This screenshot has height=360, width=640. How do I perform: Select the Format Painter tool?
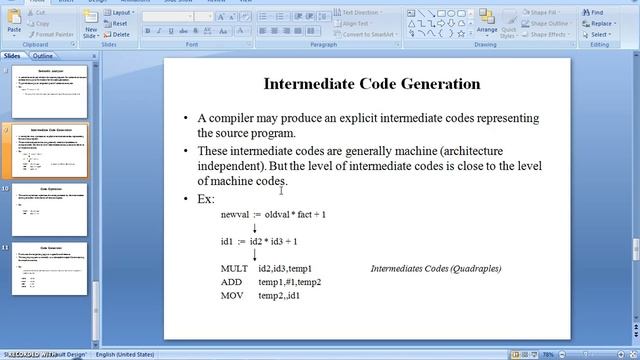tap(51, 34)
